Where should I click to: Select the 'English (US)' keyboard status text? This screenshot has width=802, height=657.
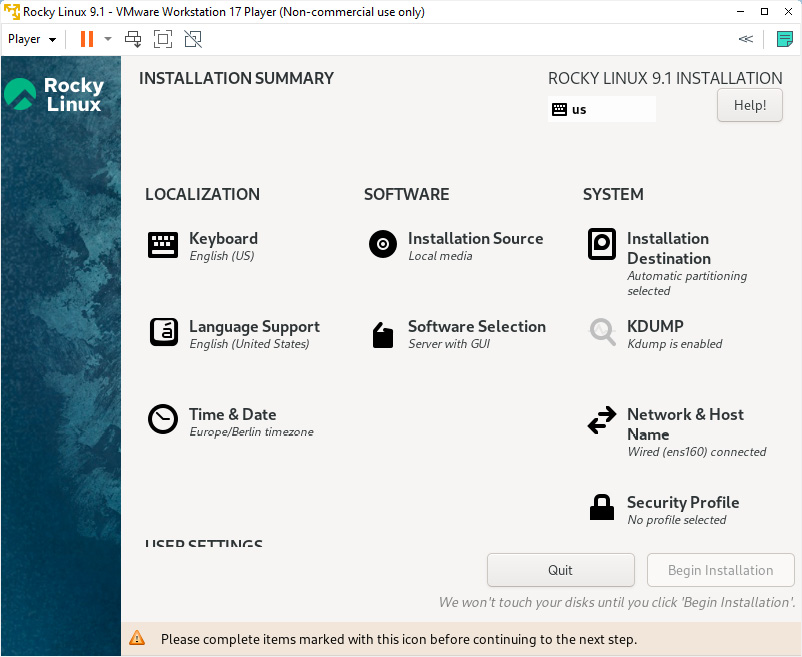coord(222,256)
